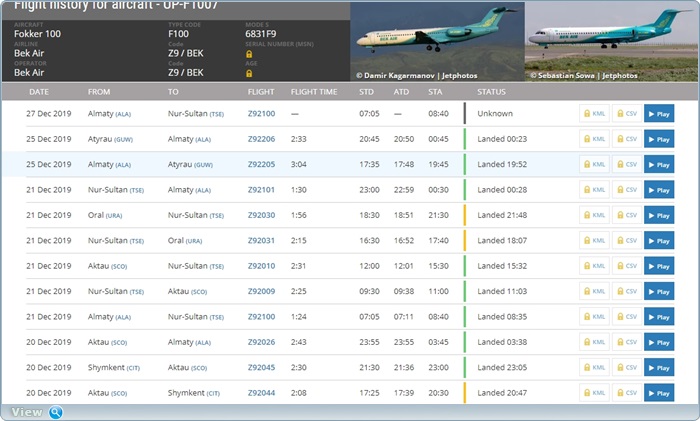
Task: Open flight link Z92205
Action: [262, 164]
